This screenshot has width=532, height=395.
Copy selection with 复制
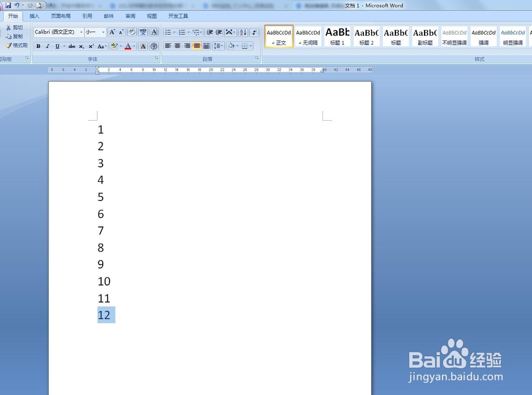click(14, 36)
